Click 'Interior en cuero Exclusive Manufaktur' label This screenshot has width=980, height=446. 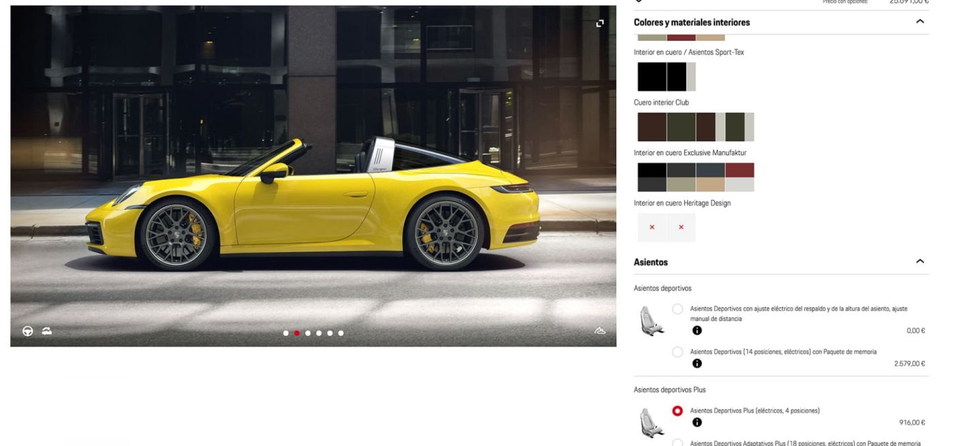click(690, 153)
